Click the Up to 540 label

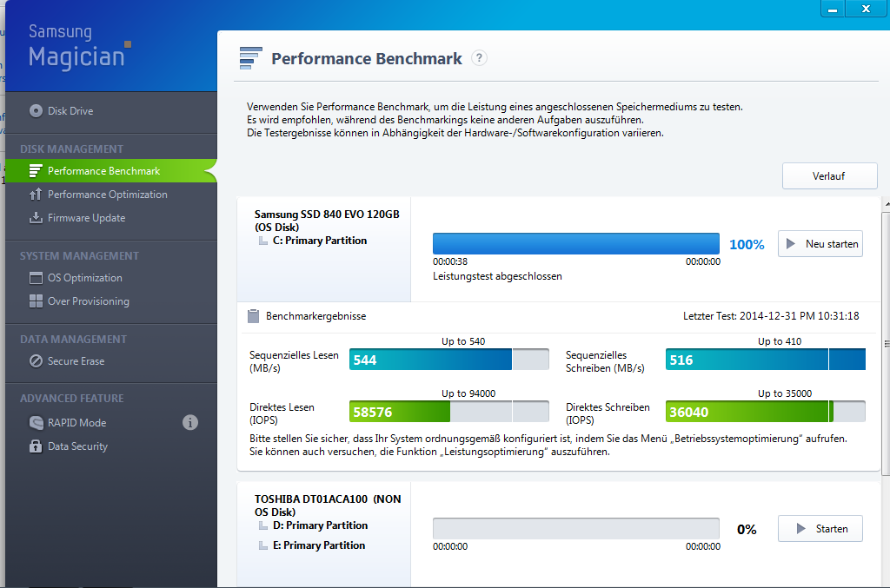(463, 341)
